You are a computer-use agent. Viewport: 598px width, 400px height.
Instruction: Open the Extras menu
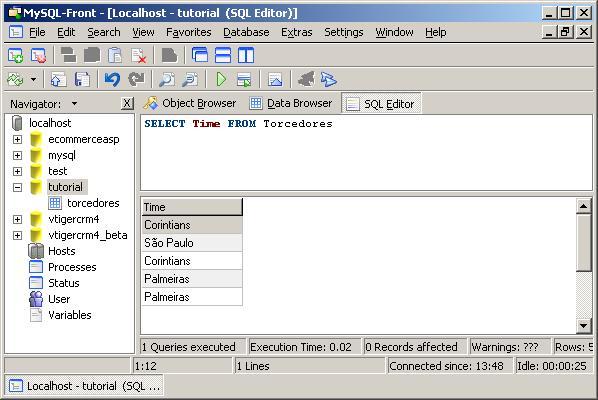tap(297, 32)
